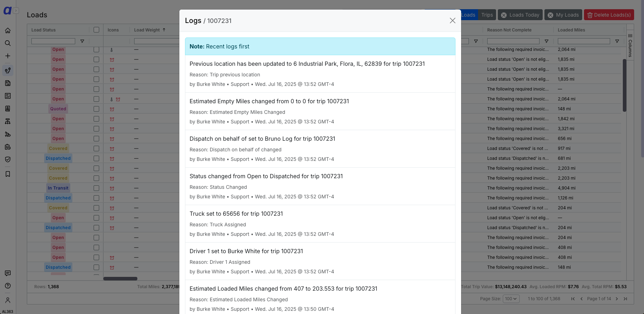The width and height of the screenshot is (644, 314).
Task: Click the Rows: 1,368 status text
Action: [x=47, y=287]
